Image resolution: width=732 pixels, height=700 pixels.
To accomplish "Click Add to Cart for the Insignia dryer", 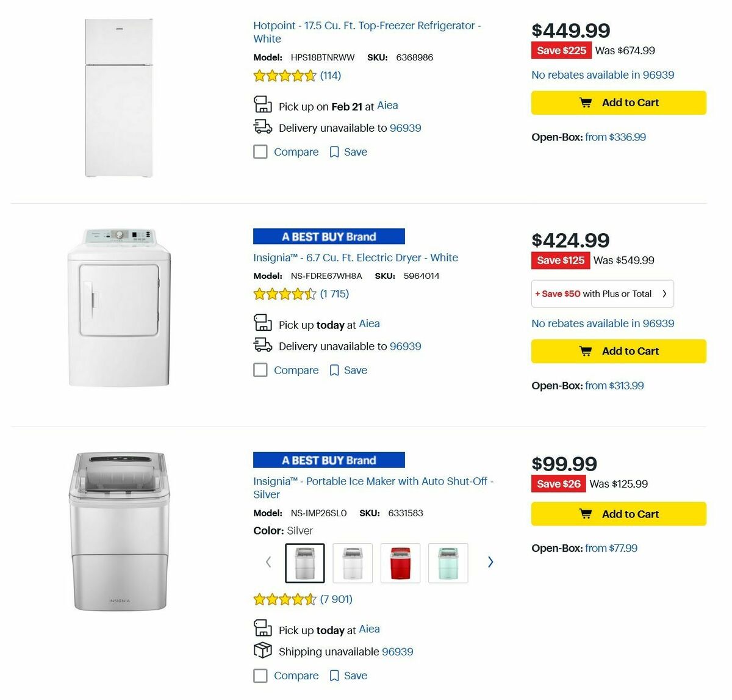I will (x=618, y=351).
